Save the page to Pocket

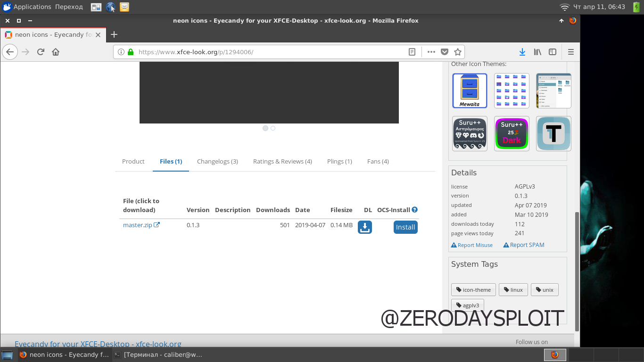click(x=444, y=52)
